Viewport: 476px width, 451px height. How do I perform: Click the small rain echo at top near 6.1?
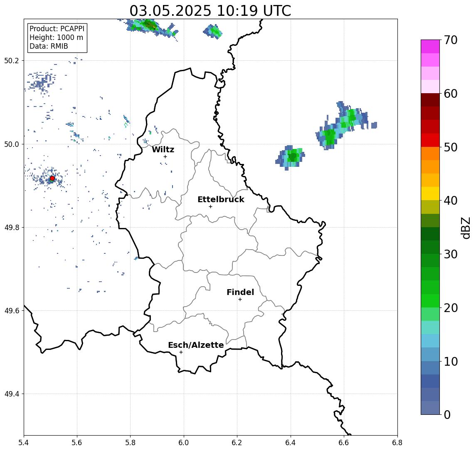(x=213, y=32)
